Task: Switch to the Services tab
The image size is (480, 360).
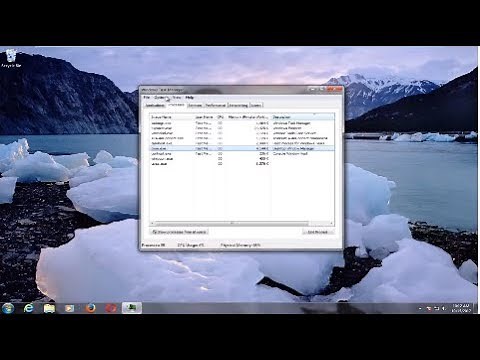Action: pyautogui.click(x=195, y=105)
